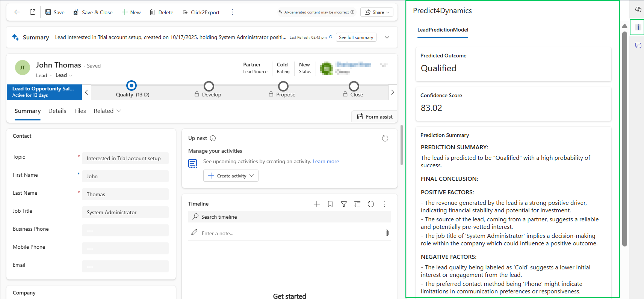Select the Develop stage circle
This screenshot has height=299, width=644.
[209, 86]
